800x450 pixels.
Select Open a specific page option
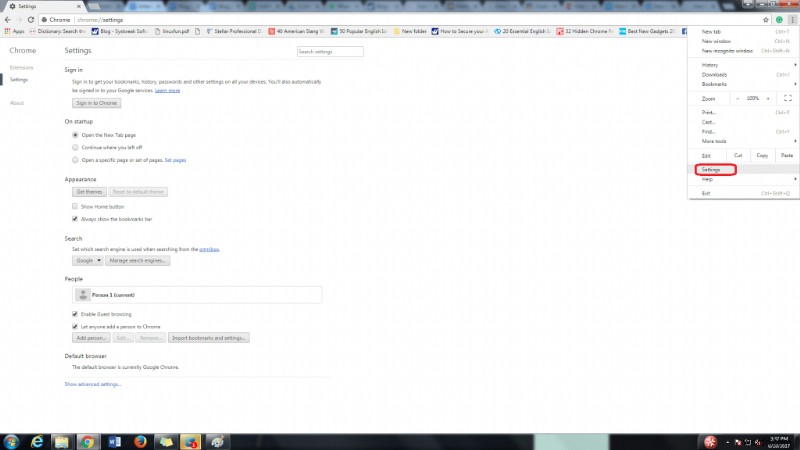click(x=76, y=160)
